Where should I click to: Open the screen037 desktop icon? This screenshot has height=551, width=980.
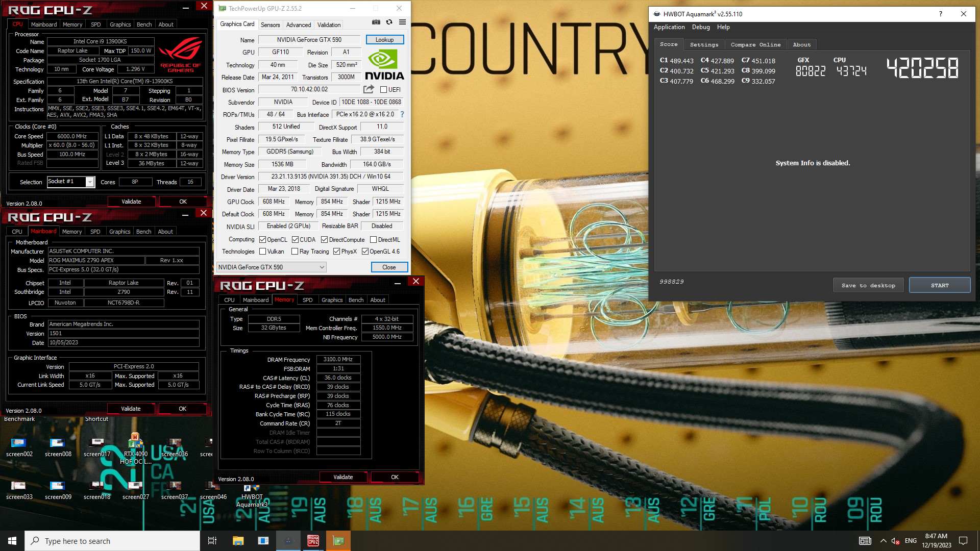[x=175, y=490]
